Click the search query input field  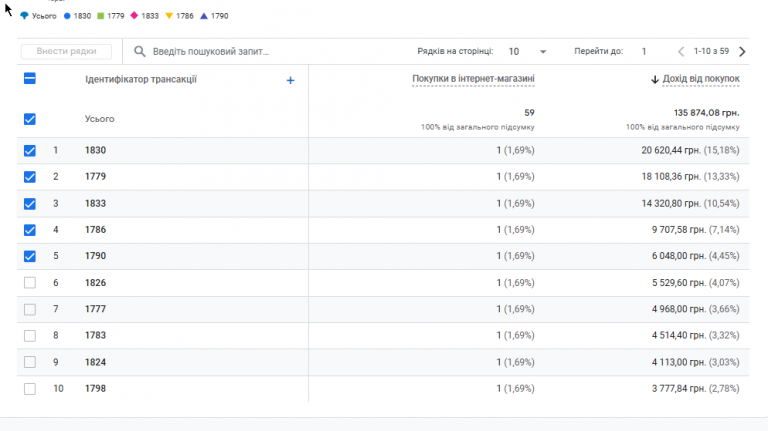pyautogui.click(x=211, y=51)
